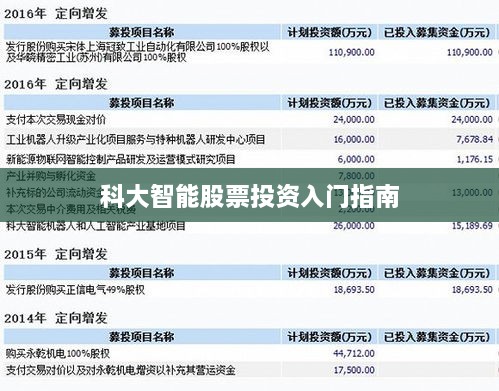Click the 1,176.15 invested funds value
This screenshot has width=499, height=391.
coord(474,159)
